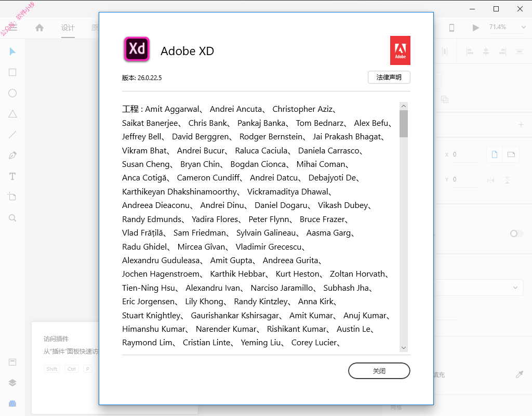Click the plus icon in right panel
Screen dimensions: 532x416
521,125
